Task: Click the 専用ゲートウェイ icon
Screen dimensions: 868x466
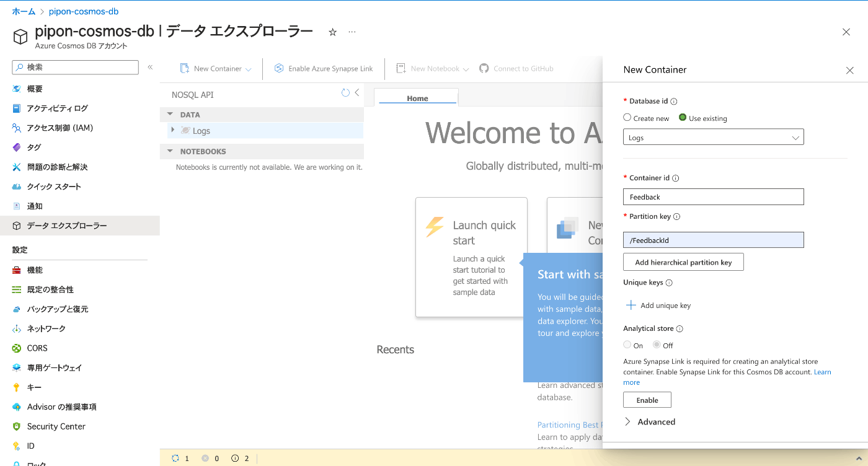Action: pyautogui.click(x=17, y=367)
